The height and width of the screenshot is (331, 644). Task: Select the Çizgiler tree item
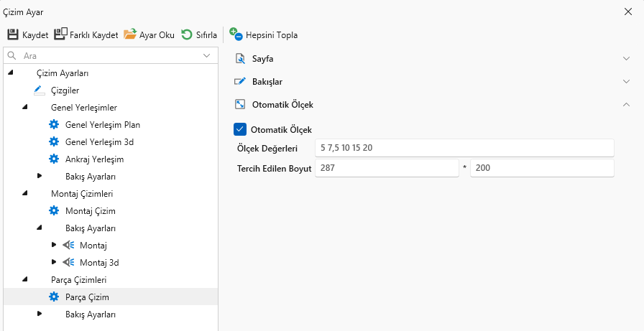click(65, 90)
